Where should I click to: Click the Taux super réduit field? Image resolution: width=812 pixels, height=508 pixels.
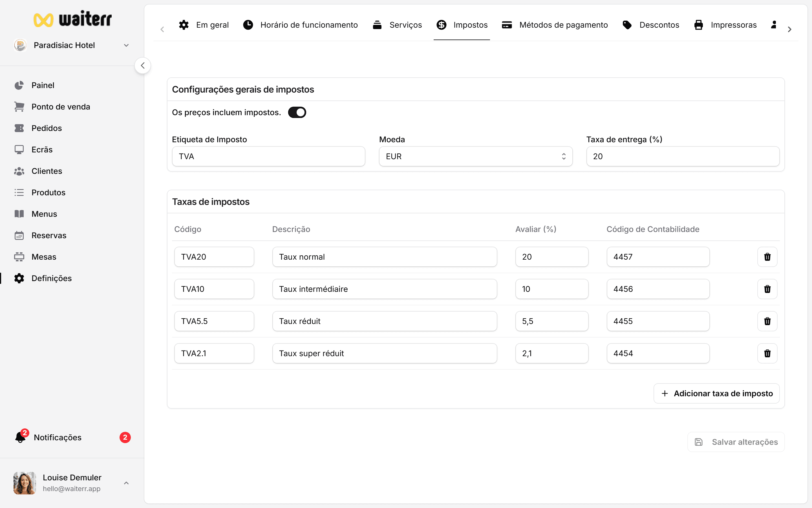[385, 353]
